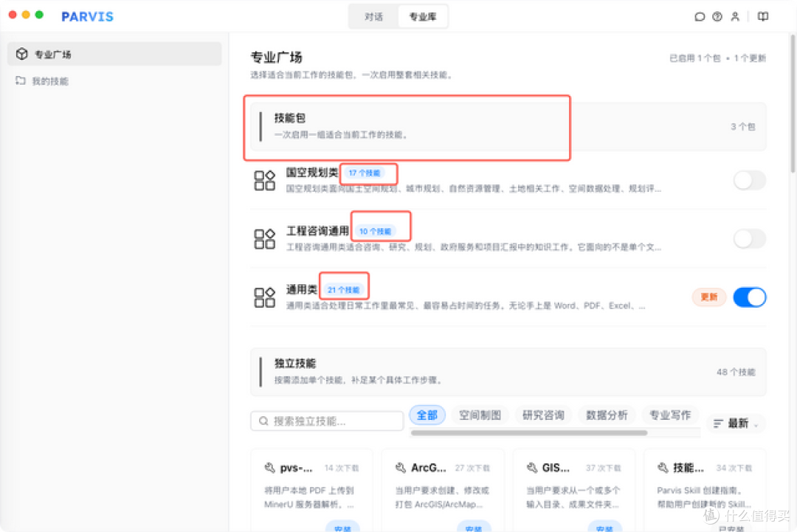This screenshot has height=532, width=797.
Task: Filter skills by 全部
Action: pos(427,415)
